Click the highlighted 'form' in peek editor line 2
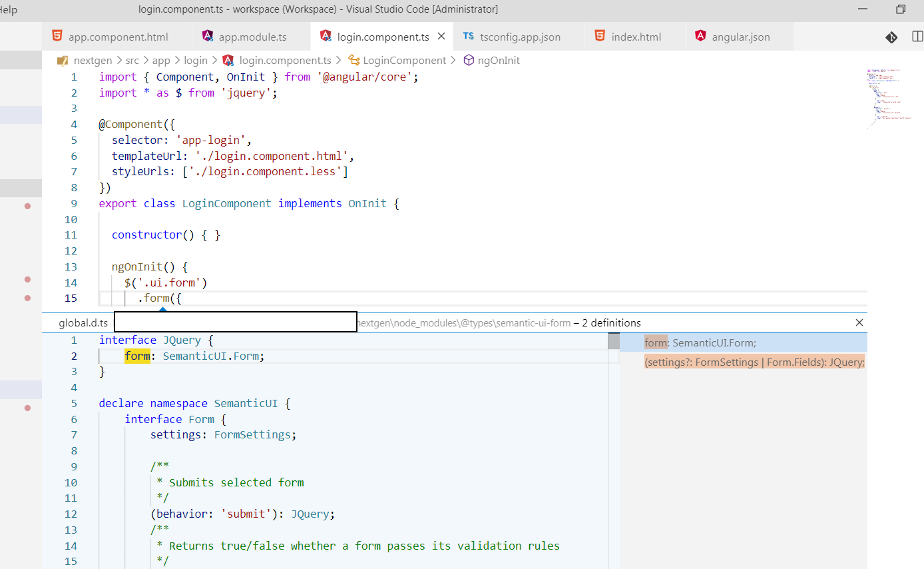924x569 pixels. tap(137, 356)
